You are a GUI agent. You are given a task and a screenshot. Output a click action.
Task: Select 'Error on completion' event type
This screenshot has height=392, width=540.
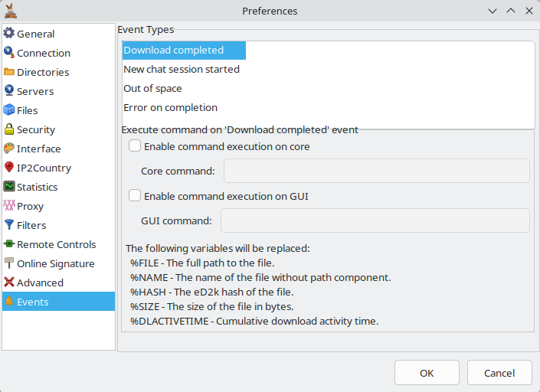tap(171, 108)
